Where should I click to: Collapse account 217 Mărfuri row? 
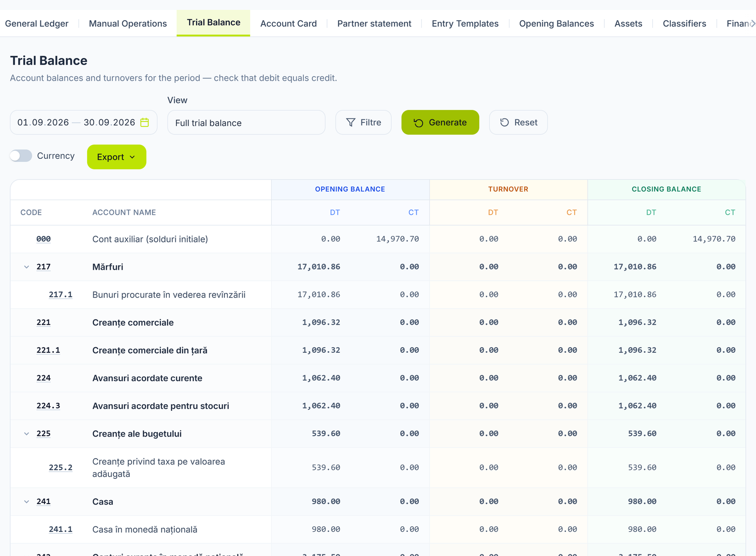pos(27,267)
